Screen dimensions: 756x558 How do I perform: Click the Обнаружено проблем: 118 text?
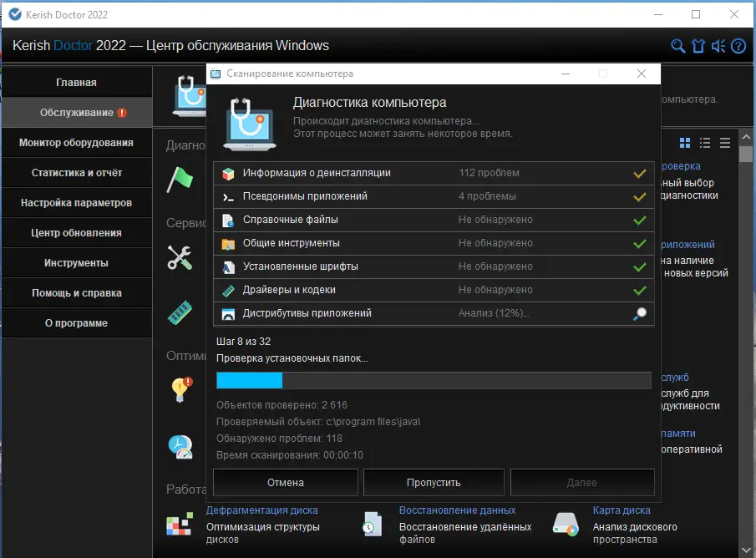[x=279, y=439]
